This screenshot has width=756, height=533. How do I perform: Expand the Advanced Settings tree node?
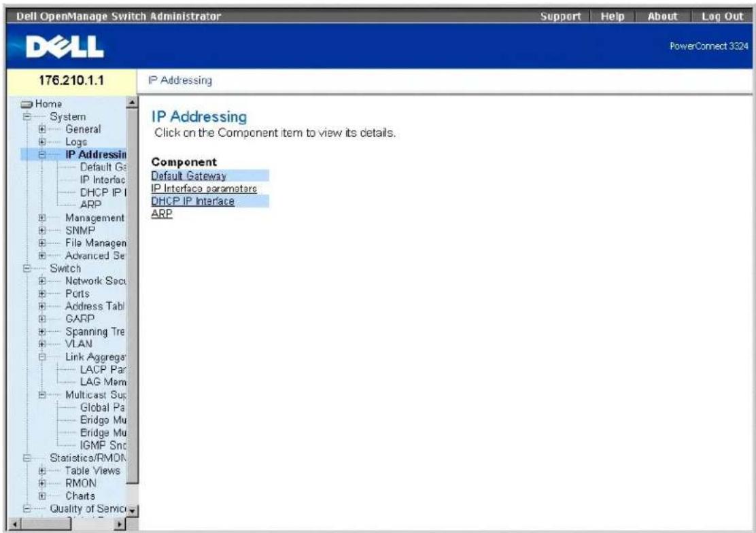(x=42, y=256)
